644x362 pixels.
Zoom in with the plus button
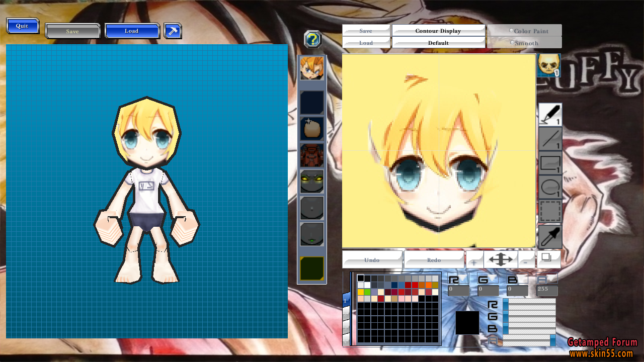(474, 260)
